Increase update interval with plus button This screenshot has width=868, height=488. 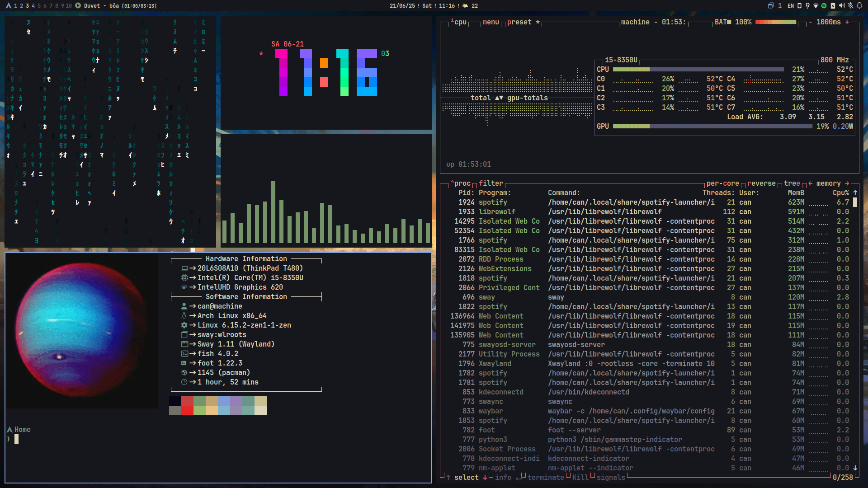847,22
